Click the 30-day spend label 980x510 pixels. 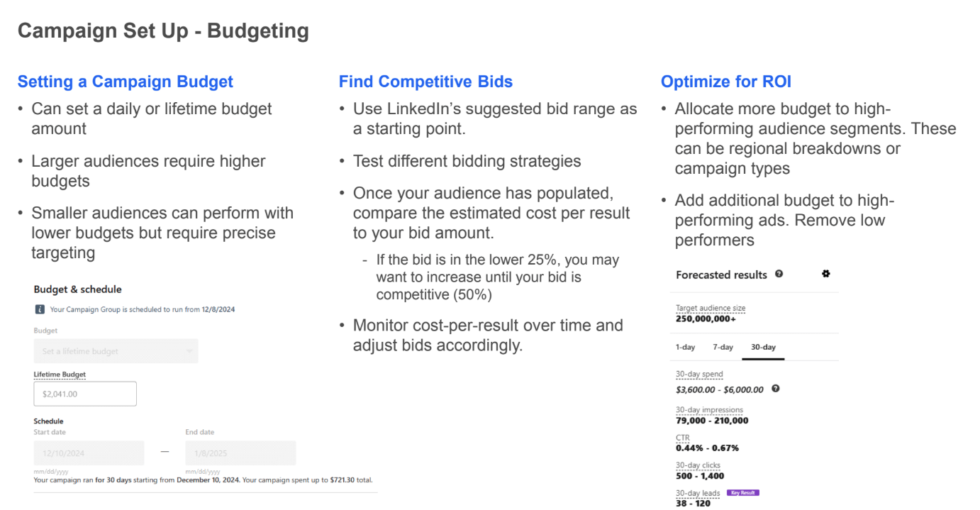(x=699, y=374)
